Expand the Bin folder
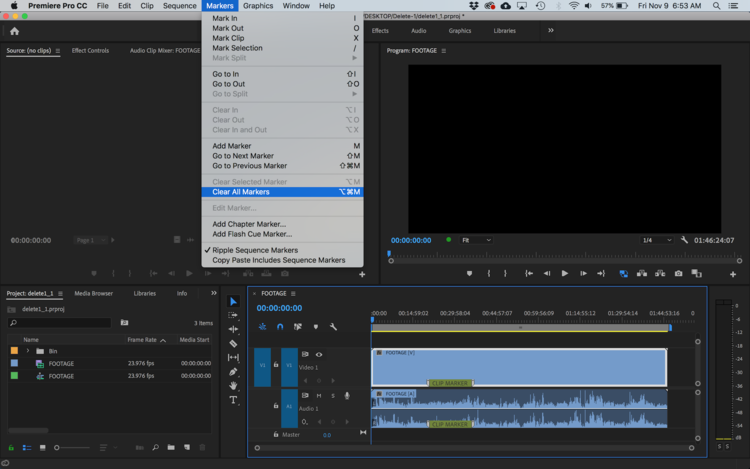750x469 pixels. click(x=28, y=351)
